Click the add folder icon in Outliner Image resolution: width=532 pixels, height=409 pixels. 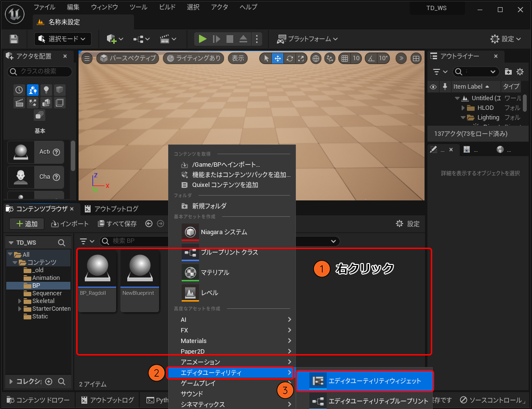pos(508,72)
